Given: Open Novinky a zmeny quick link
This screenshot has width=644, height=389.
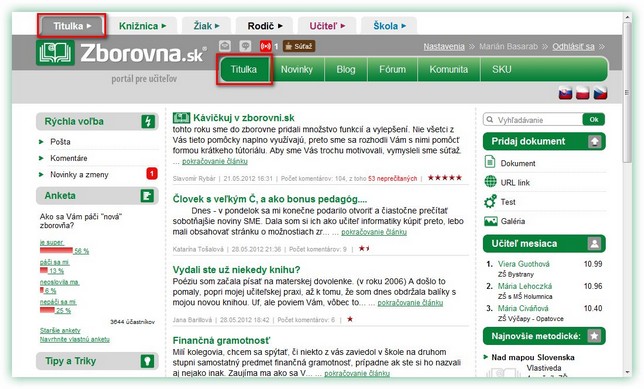Looking at the screenshot, I should click(79, 175).
